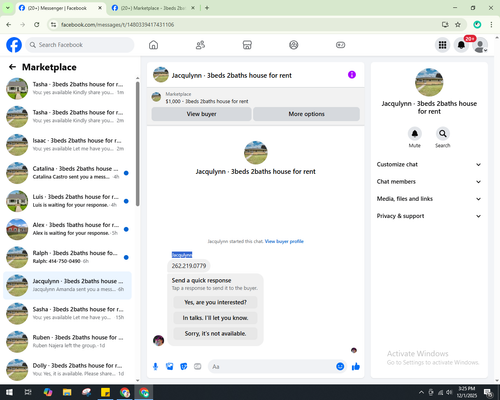Mute this chat with bell button
Image resolution: width=500 pixels, height=400 pixels.
coord(415,134)
